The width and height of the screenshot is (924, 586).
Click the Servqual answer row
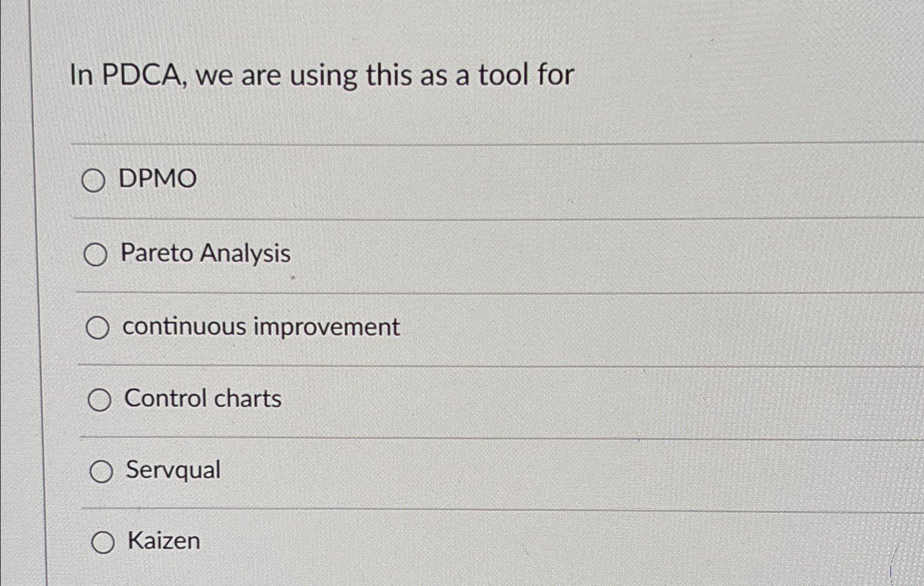pos(387,470)
